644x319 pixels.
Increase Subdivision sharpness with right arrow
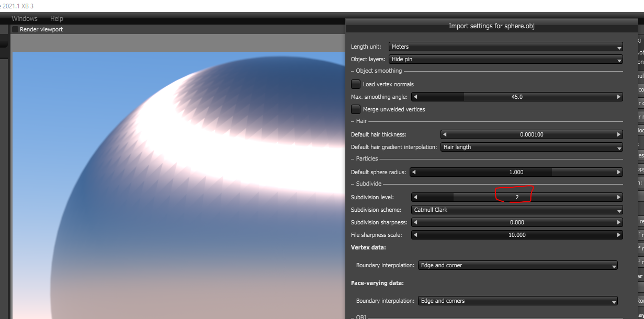619,222
